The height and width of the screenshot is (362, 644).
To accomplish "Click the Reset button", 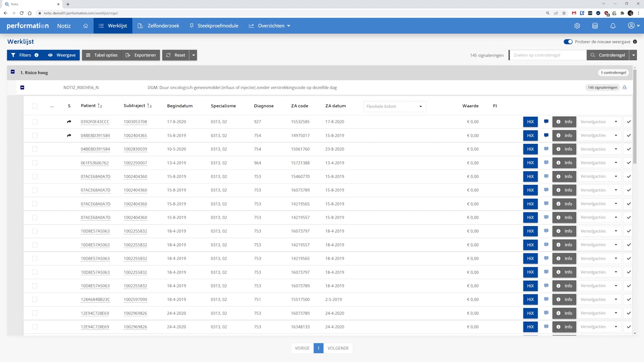I will [x=176, y=55].
